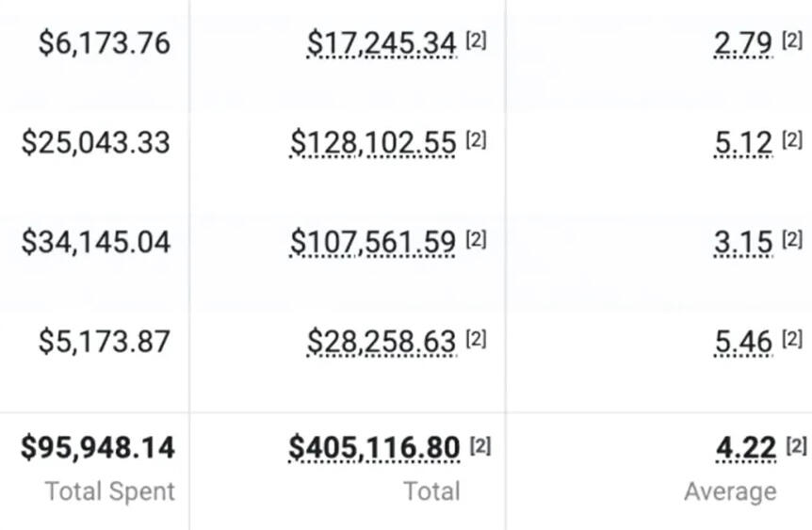812x530 pixels.
Task: Open the $128,102.55 underlined total
Action: point(373,142)
